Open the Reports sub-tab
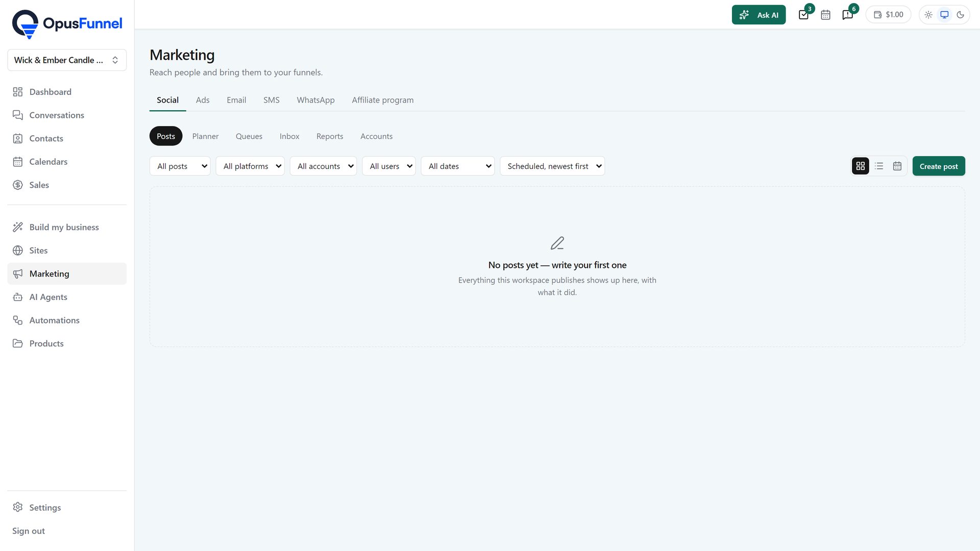The width and height of the screenshot is (980, 551). (x=330, y=136)
